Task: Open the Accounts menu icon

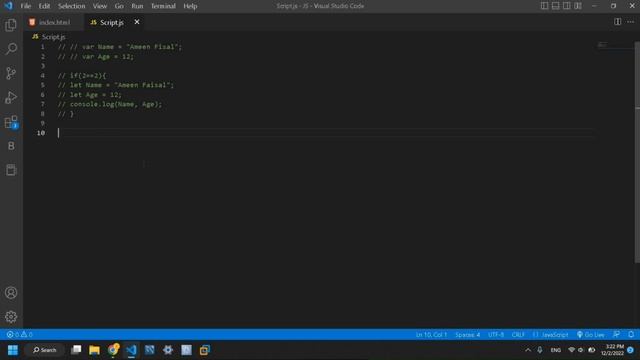Action: (11, 293)
